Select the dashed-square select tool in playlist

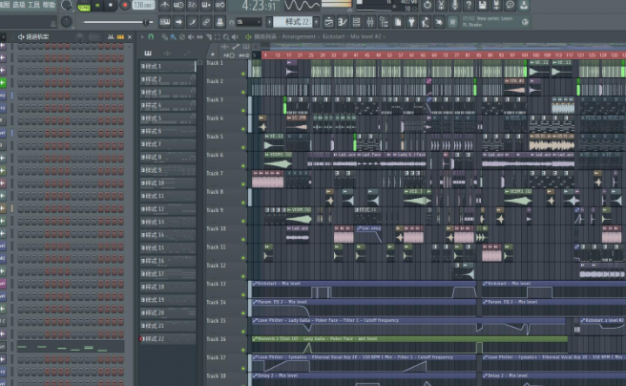point(217,37)
